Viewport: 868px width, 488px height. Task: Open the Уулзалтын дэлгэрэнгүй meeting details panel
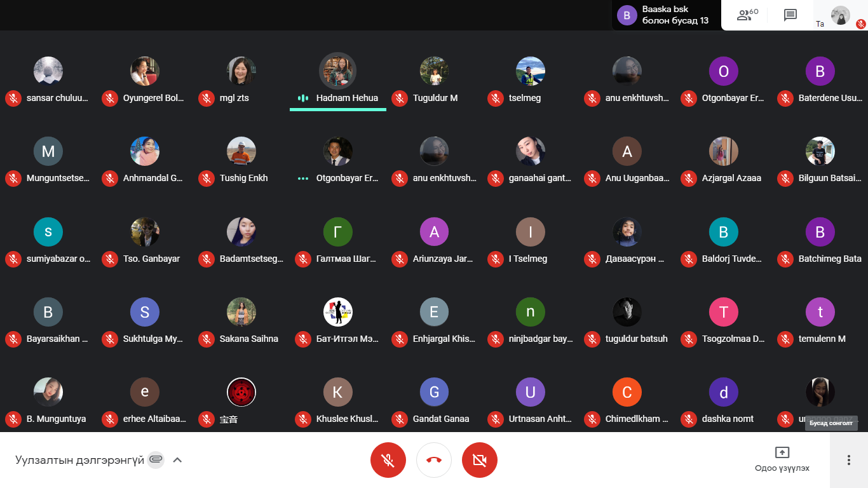pos(80,460)
